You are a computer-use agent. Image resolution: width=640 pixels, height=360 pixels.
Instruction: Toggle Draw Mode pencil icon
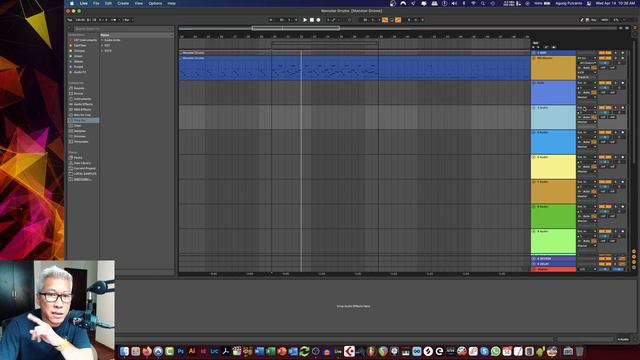pyautogui.click(x=582, y=20)
